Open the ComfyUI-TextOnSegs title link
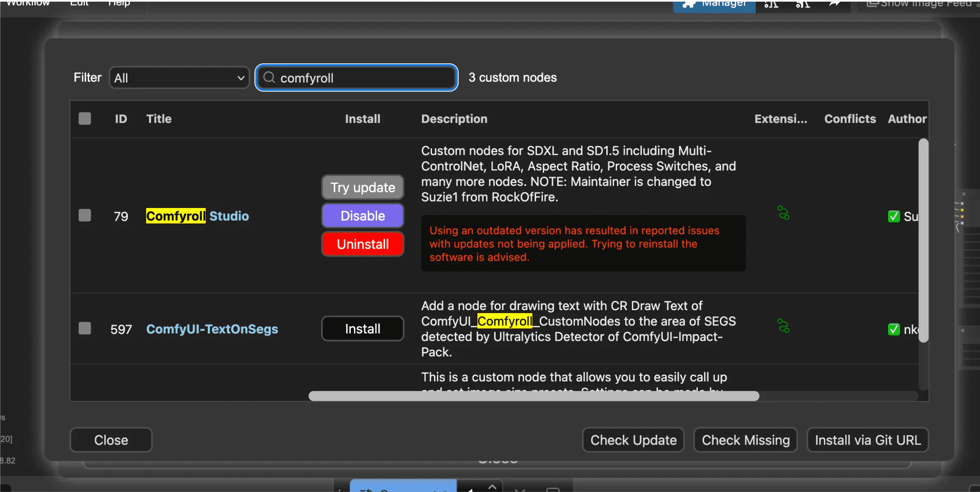Screen dimensions: 980x492 click(212, 329)
